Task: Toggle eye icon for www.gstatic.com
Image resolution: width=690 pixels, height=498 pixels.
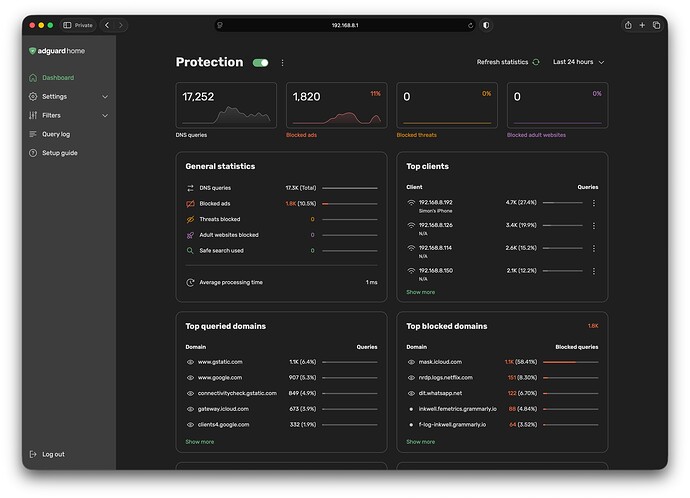Action: [x=190, y=362]
